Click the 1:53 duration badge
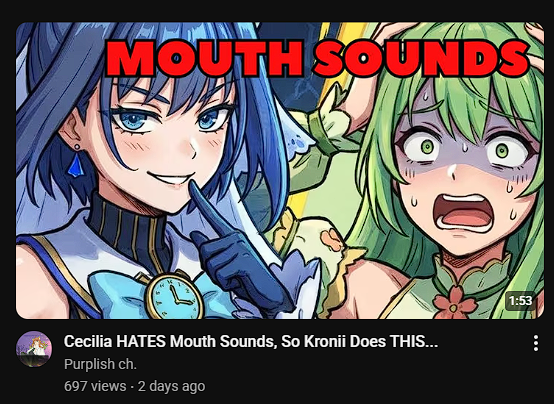Image resolution: width=554 pixels, height=404 pixels. coord(520,301)
